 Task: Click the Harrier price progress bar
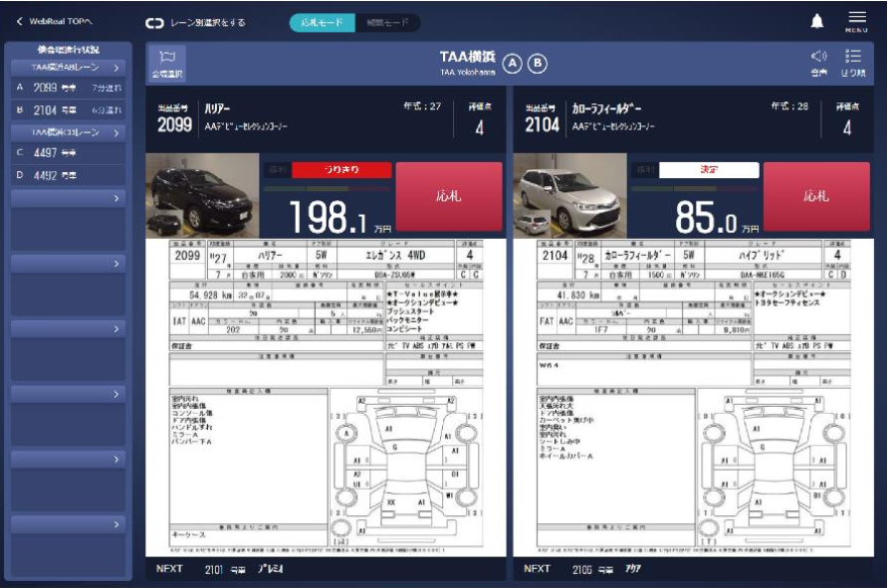click(x=328, y=188)
